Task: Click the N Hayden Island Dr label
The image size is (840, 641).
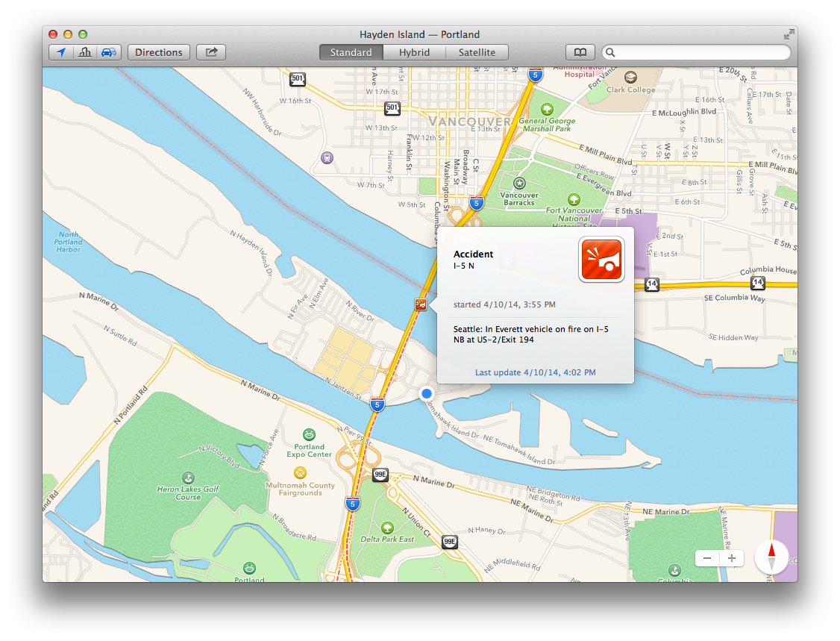Action: click(251, 252)
